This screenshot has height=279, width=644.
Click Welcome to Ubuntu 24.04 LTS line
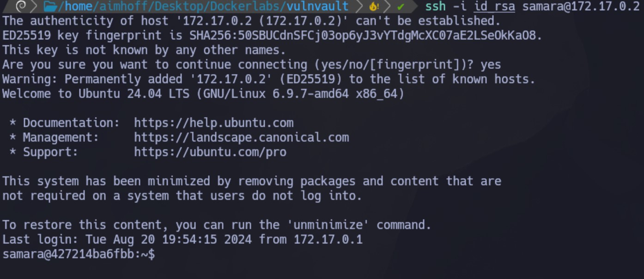pyautogui.click(x=203, y=94)
